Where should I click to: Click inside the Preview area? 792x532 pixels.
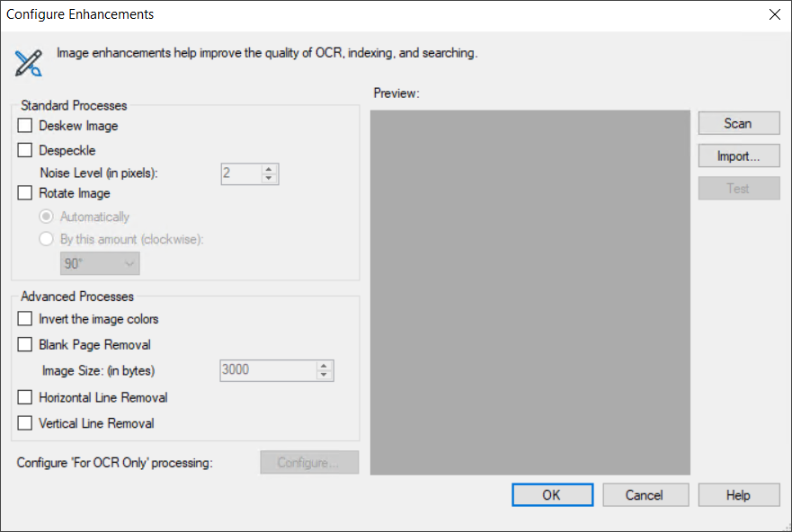tap(529, 292)
